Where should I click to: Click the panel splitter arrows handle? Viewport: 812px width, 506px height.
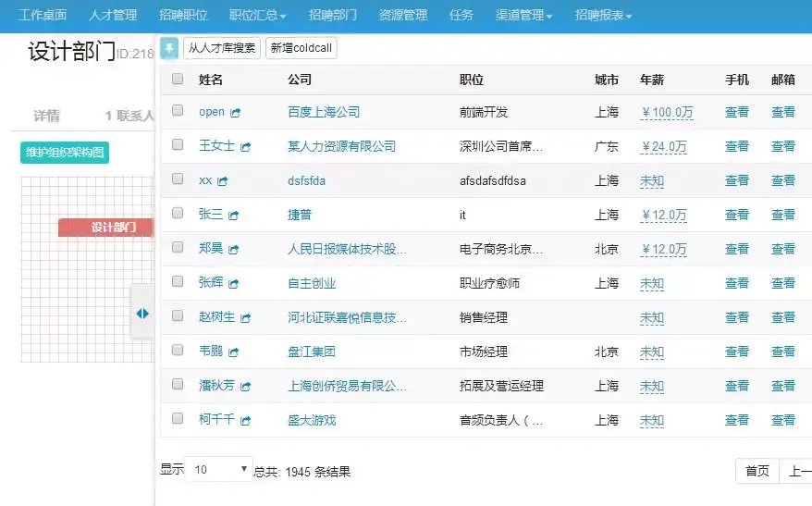pyautogui.click(x=142, y=314)
